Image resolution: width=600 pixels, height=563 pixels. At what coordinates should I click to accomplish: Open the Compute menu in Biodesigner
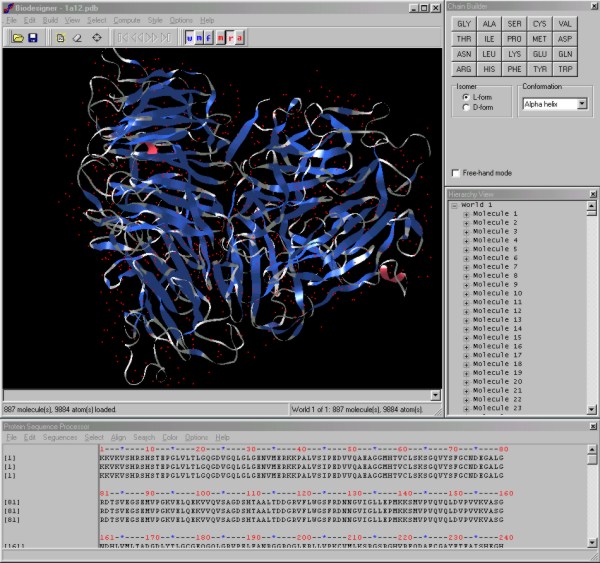coord(127,20)
